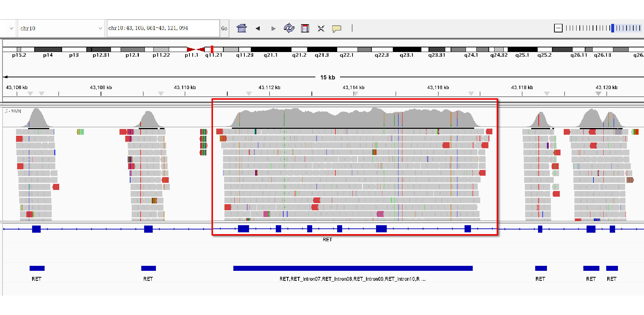Open the yellow speech-bubble popup behavior icon
The width and height of the screenshot is (644, 315).
coord(336,29)
